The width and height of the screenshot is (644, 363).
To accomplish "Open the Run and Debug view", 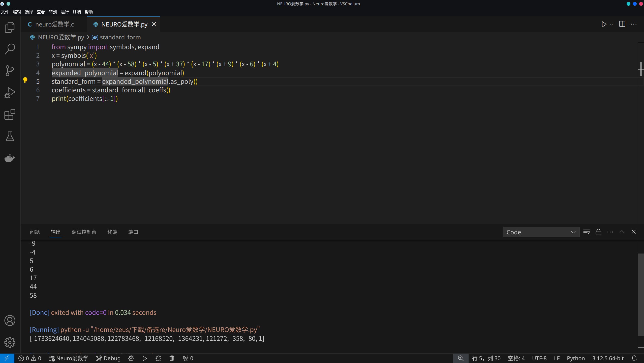I will [10, 93].
